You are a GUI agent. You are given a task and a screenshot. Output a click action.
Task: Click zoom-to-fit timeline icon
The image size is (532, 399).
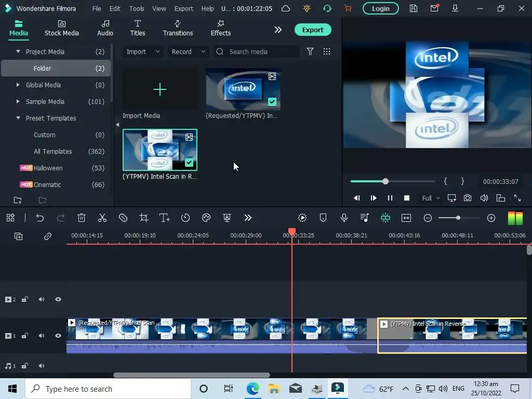click(x=406, y=218)
